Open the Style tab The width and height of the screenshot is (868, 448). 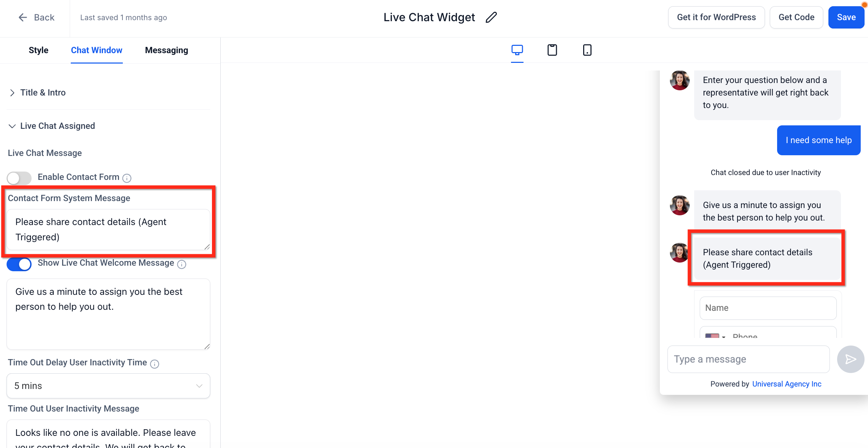[39, 50]
